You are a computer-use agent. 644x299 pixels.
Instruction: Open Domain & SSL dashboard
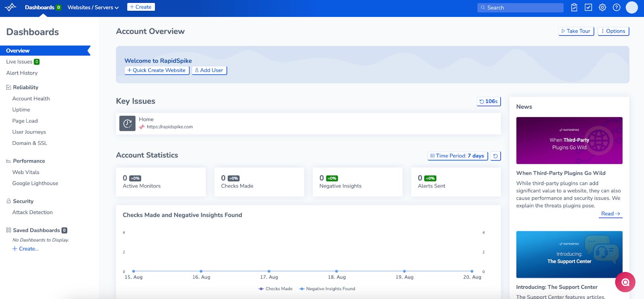29,143
